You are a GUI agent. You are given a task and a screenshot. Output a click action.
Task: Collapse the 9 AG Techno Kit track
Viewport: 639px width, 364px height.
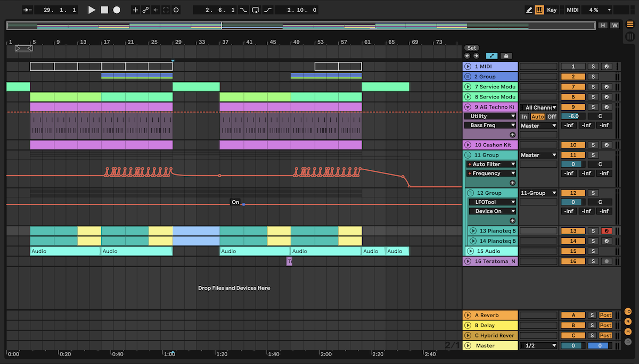point(468,107)
